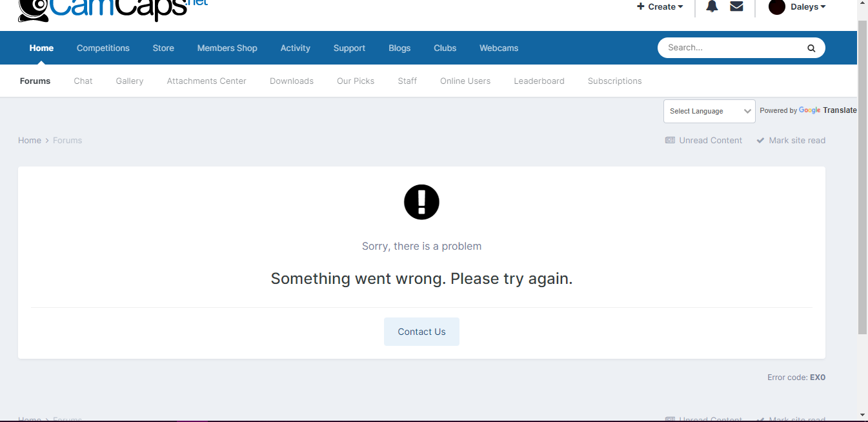Open the Leaderboard link
The width and height of the screenshot is (868, 422).
[x=539, y=81]
